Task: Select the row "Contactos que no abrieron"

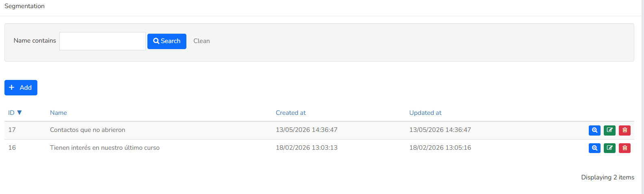Action: [x=319, y=130]
